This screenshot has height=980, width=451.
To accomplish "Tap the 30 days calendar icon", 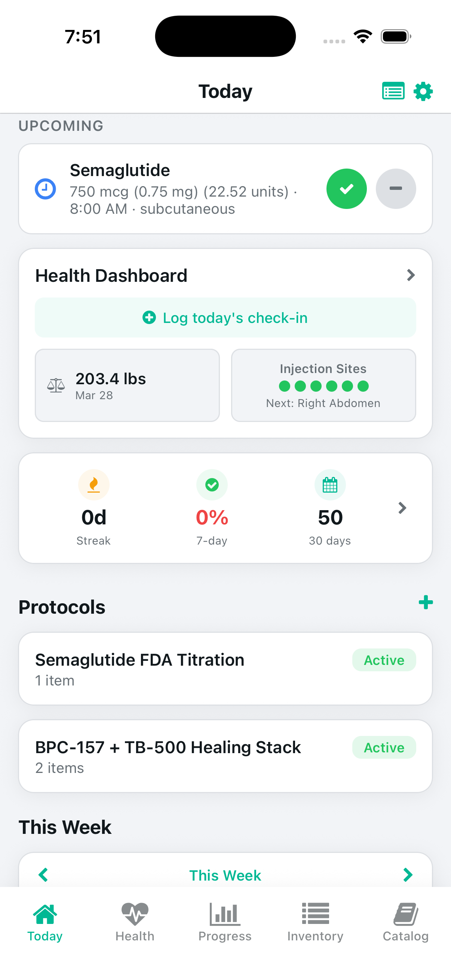I will (x=329, y=485).
